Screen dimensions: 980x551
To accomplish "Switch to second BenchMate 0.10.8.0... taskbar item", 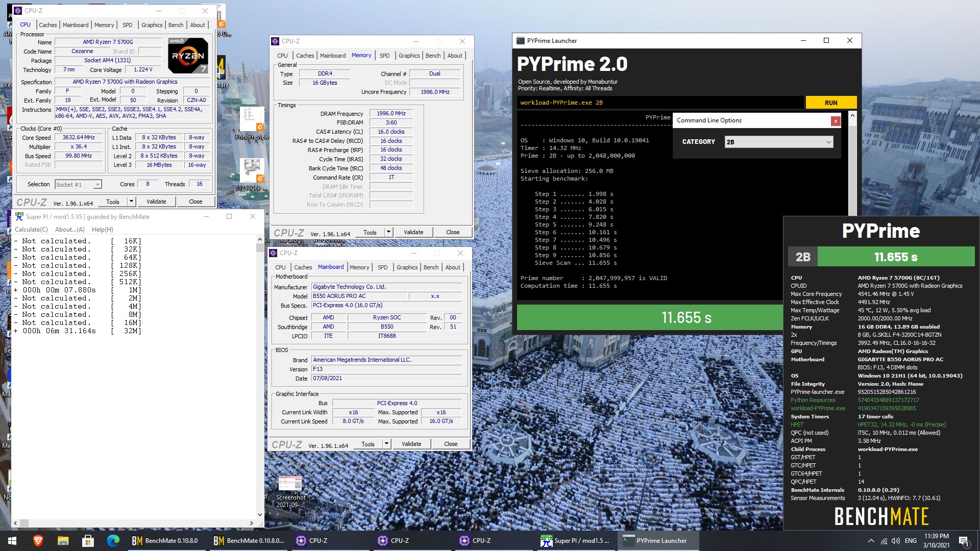I will 249,541.
